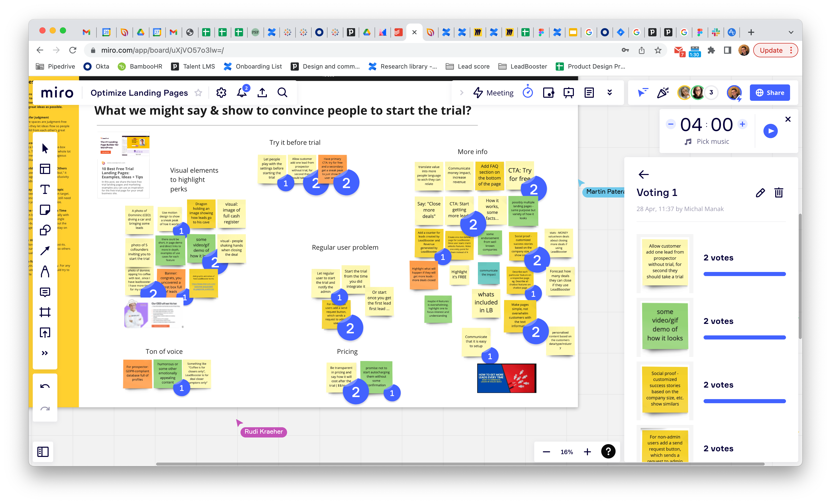831x504 pixels.
Task: Open the timer tool icon
Action: [x=528, y=92]
